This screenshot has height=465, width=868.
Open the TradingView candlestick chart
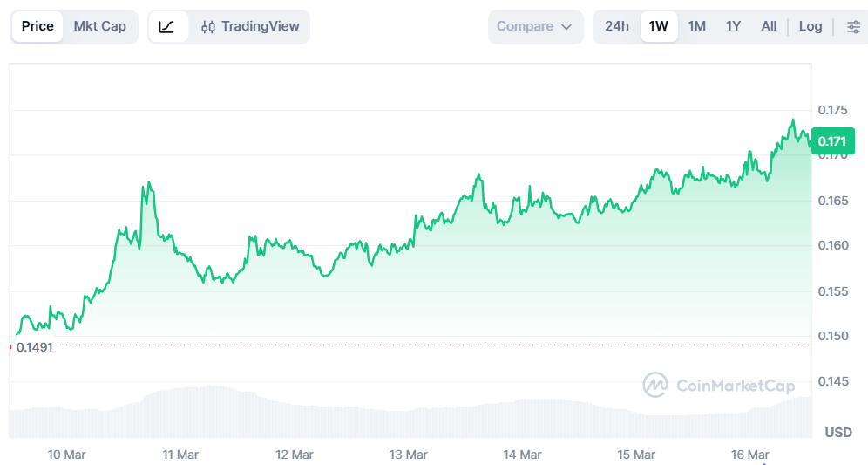[x=250, y=26]
